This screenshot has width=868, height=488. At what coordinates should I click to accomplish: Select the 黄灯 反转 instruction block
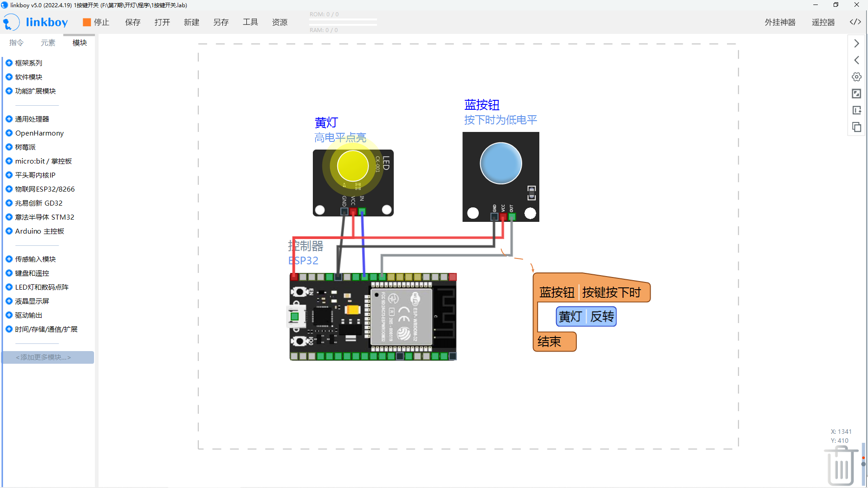point(586,317)
